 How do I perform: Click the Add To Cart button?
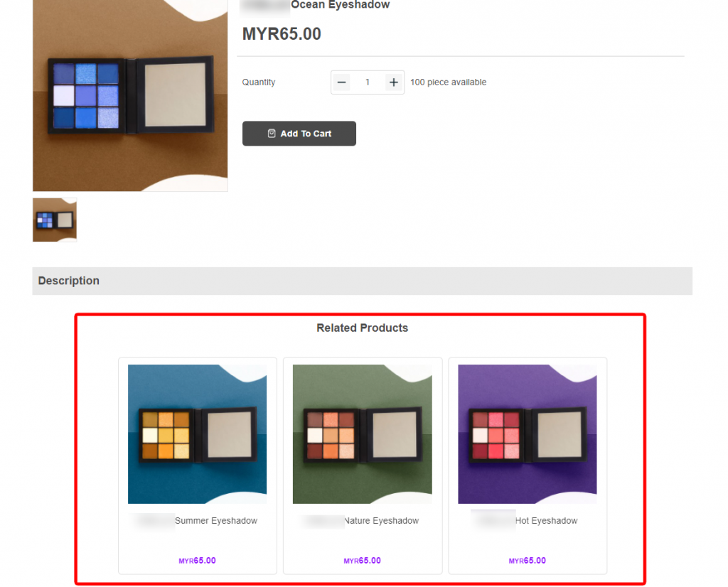tap(299, 134)
